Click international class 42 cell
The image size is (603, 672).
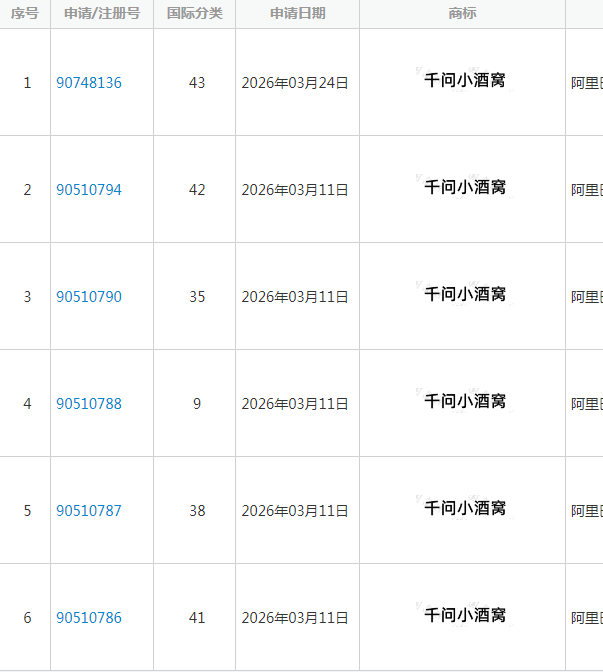pyautogui.click(x=197, y=190)
